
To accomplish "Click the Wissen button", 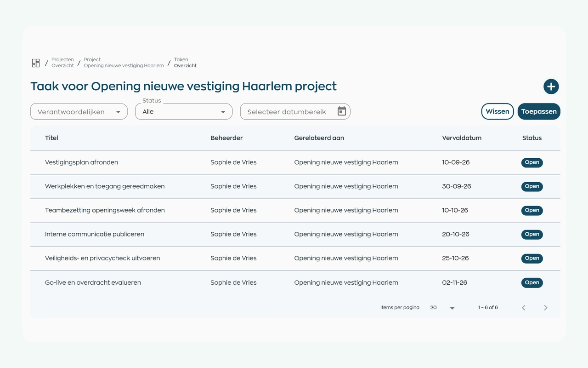I will pyautogui.click(x=498, y=111).
